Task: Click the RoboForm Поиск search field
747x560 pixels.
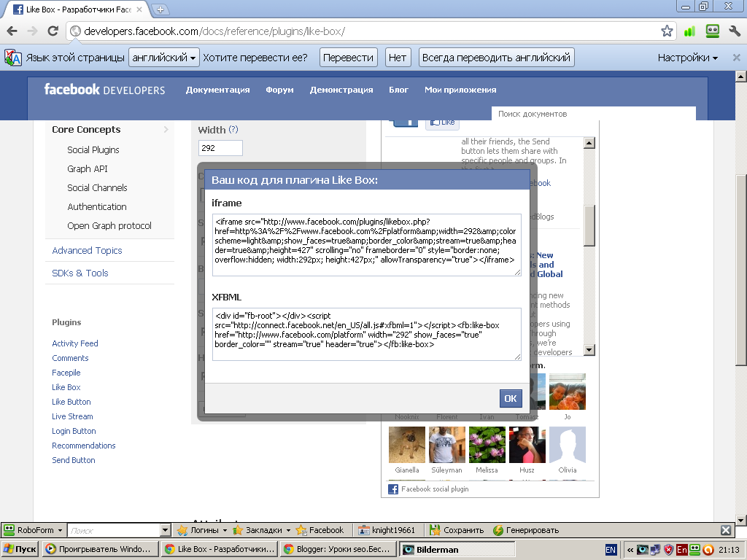Action: click(114, 530)
